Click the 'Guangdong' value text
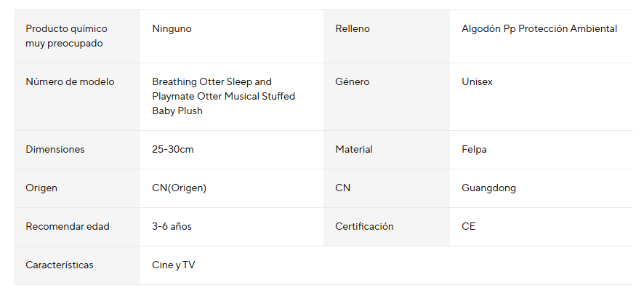The image size is (644, 301). point(488,188)
